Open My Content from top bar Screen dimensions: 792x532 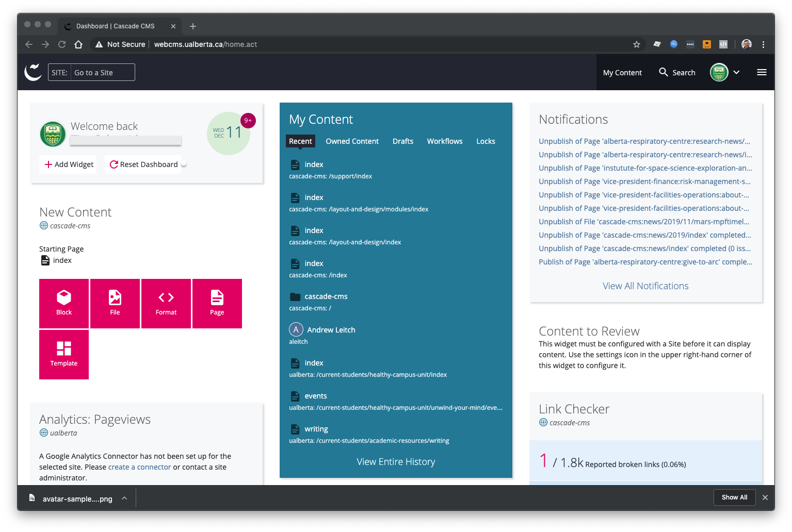tap(622, 73)
